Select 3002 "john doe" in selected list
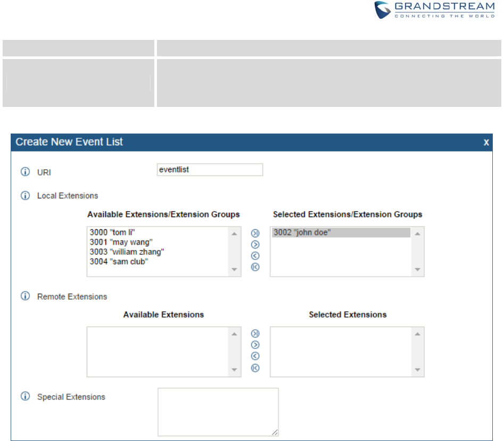 tap(341, 232)
